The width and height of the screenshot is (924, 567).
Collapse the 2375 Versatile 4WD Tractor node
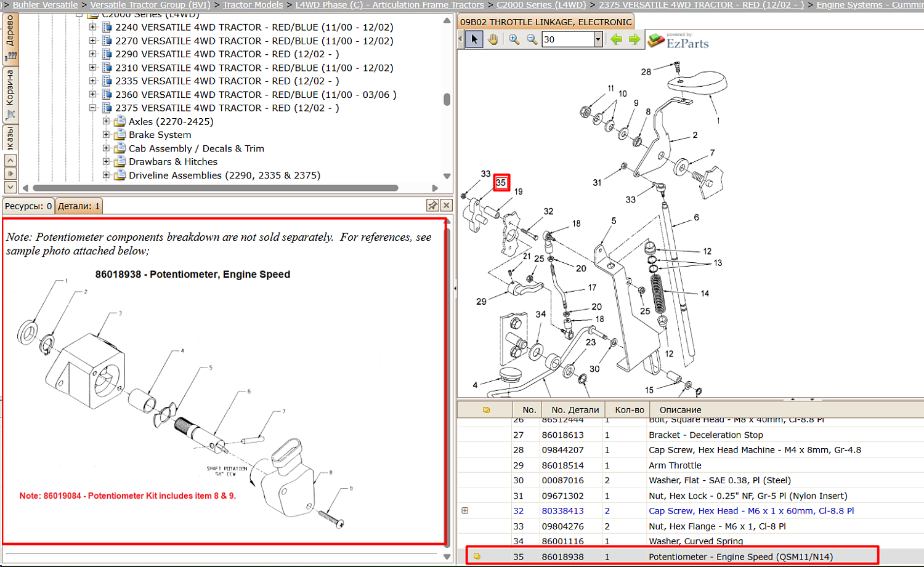tap(92, 108)
